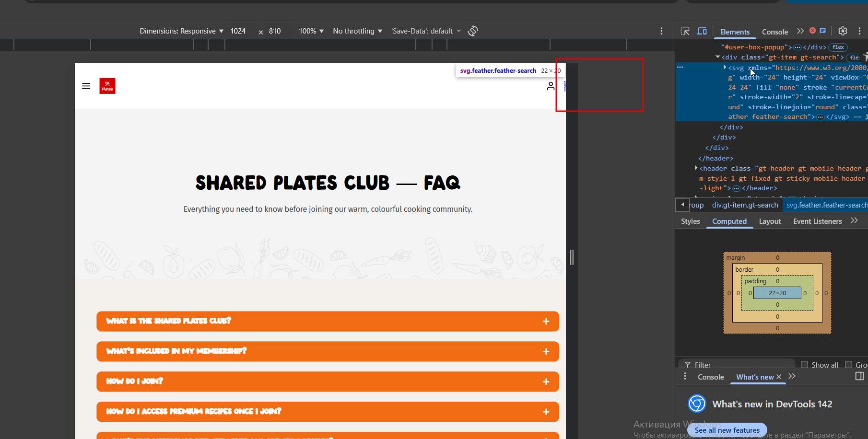Image resolution: width=868 pixels, height=439 pixels.
Task: Click the blue issues message icon
Action: 822,31
